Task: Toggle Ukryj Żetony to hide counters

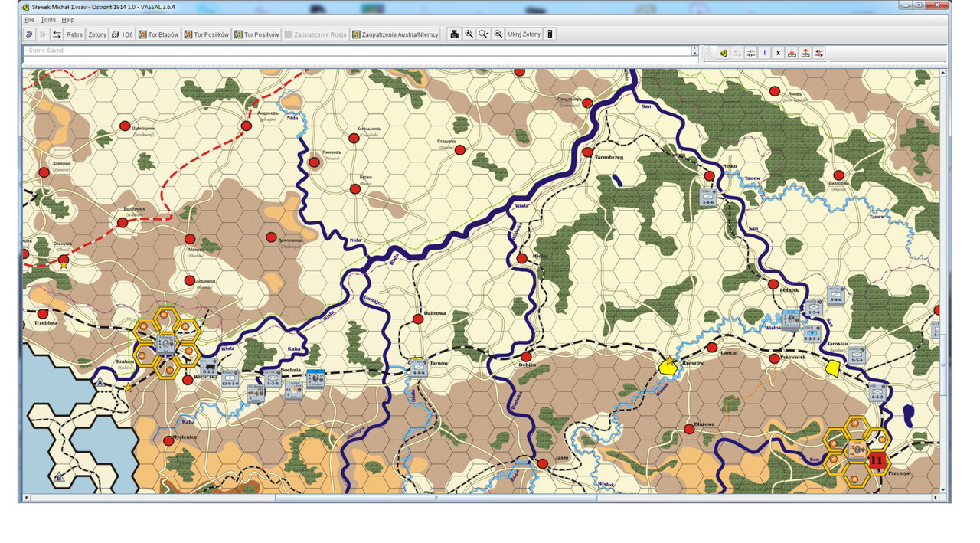Action: pos(524,34)
